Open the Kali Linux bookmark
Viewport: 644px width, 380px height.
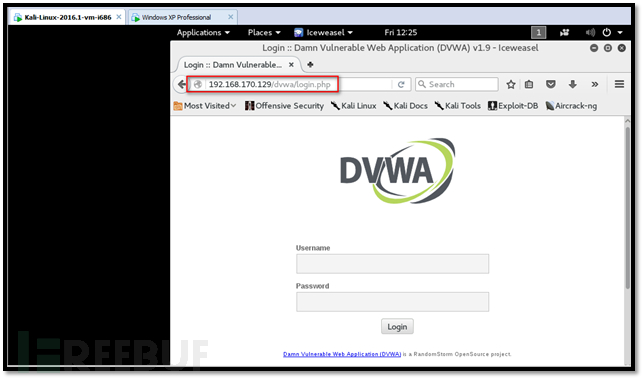pyautogui.click(x=354, y=106)
